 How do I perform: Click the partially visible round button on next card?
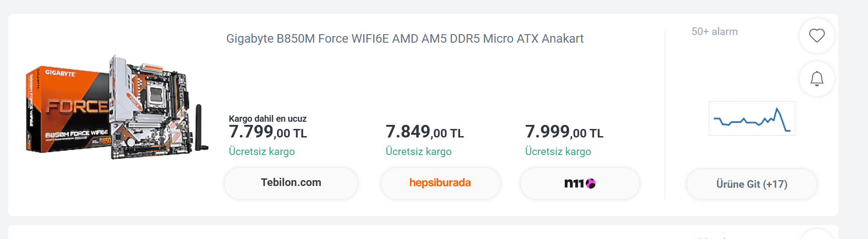coord(817,234)
